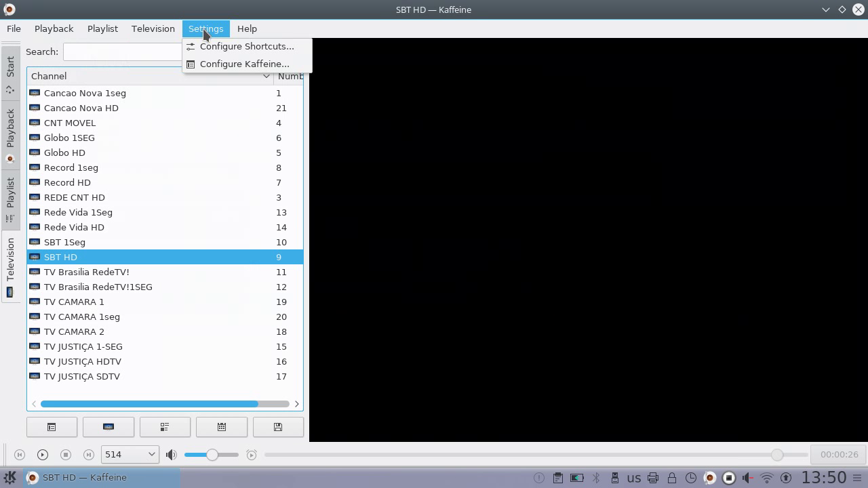Open the 514 audio stream dropdown
This screenshot has width=868, height=488.
tap(130, 454)
